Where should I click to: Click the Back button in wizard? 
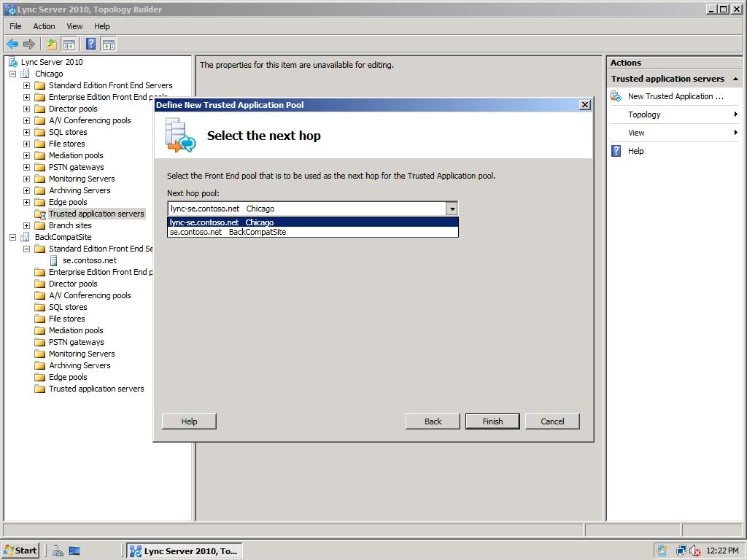point(433,421)
